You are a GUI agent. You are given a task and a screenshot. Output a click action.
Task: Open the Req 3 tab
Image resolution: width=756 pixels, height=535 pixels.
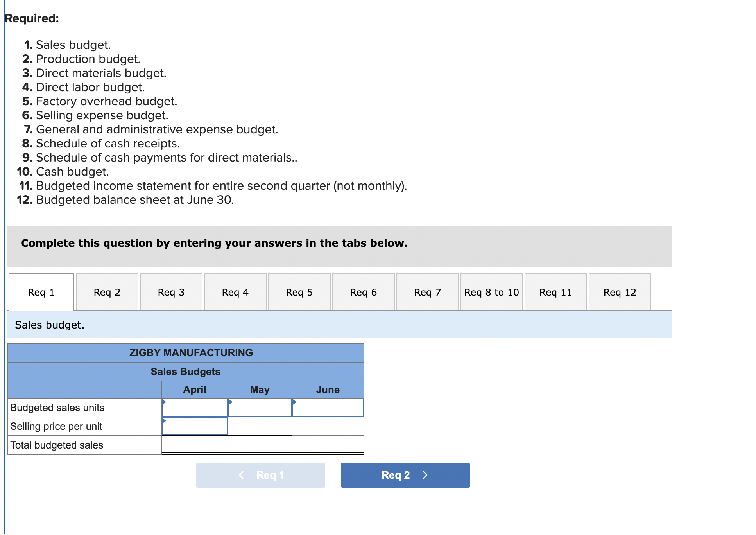click(x=171, y=292)
